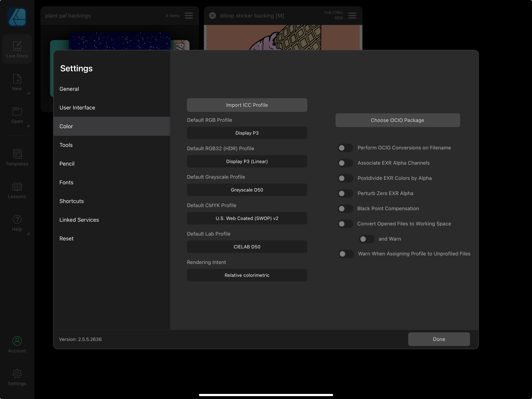Click Import ICC Profile button
The height and width of the screenshot is (399, 532).
click(247, 105)
